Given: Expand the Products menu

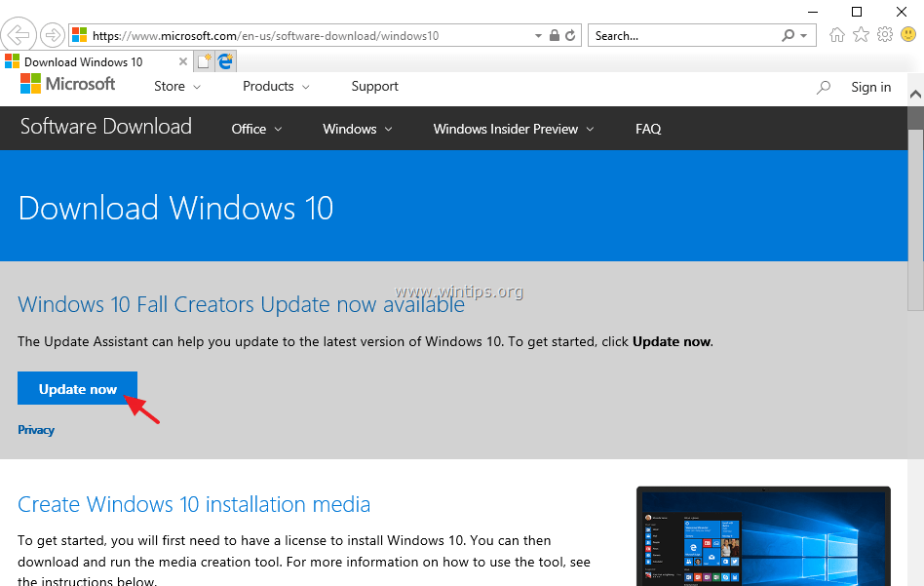Looking at the screenshot, I should coord(276,86).
